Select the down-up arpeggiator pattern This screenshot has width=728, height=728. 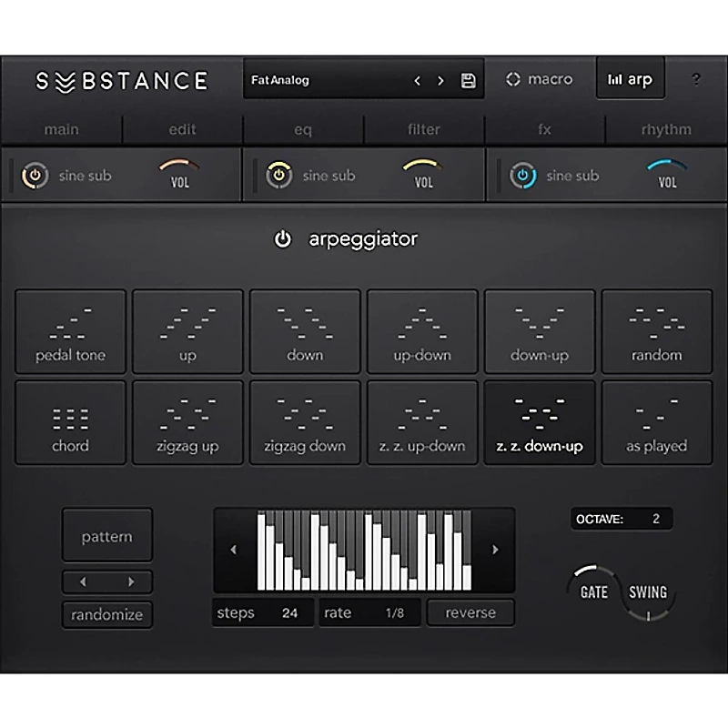coord(539,331)
